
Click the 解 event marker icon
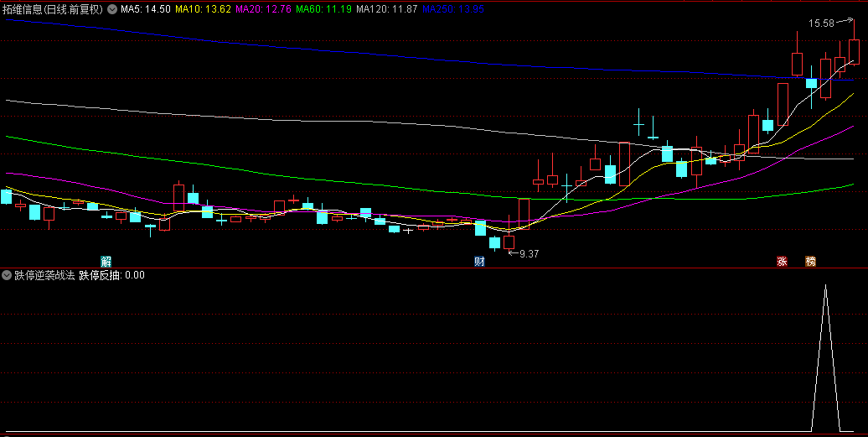106,262
